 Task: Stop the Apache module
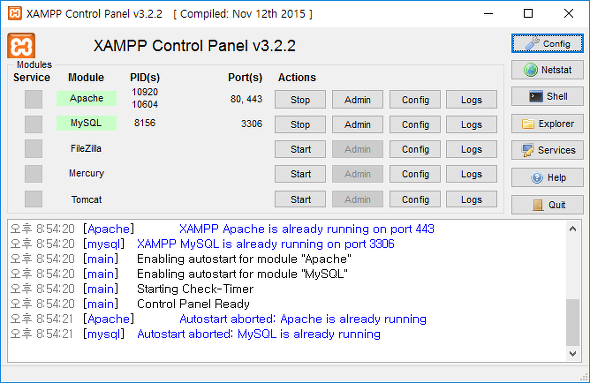[300, 100]
